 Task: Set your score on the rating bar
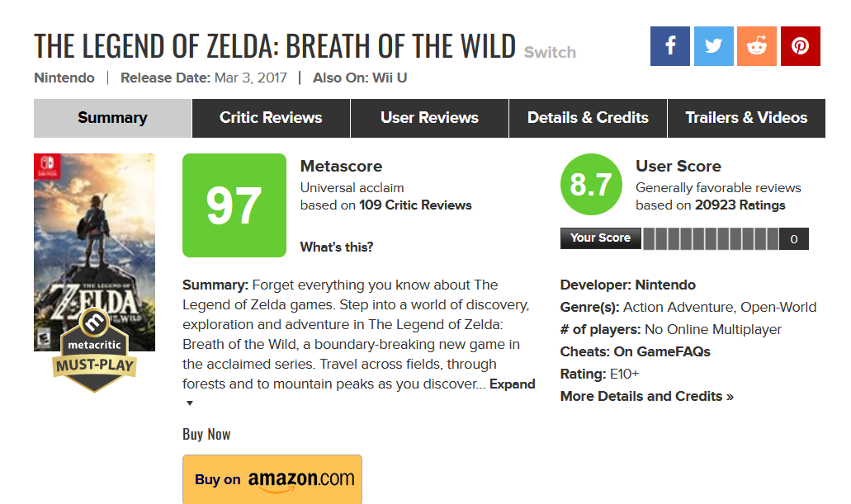pyautogui.click(x=710, y=239)
